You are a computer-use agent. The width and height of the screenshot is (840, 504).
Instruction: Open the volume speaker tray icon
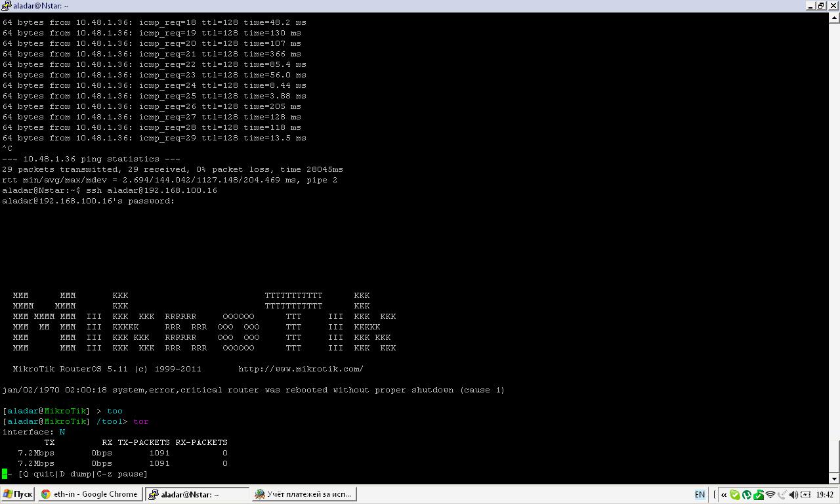[x=793, y=495]
